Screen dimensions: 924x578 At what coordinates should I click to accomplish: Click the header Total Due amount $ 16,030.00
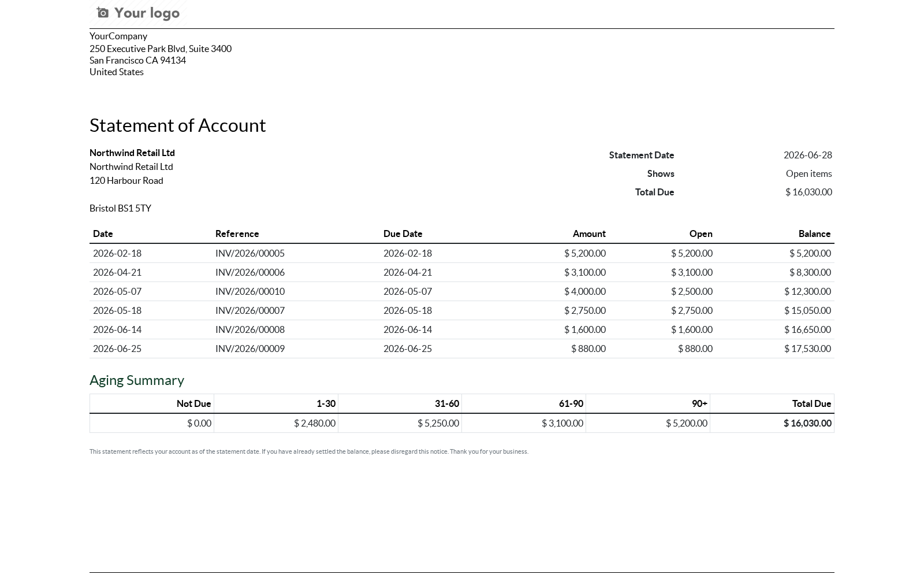[808, 192]
